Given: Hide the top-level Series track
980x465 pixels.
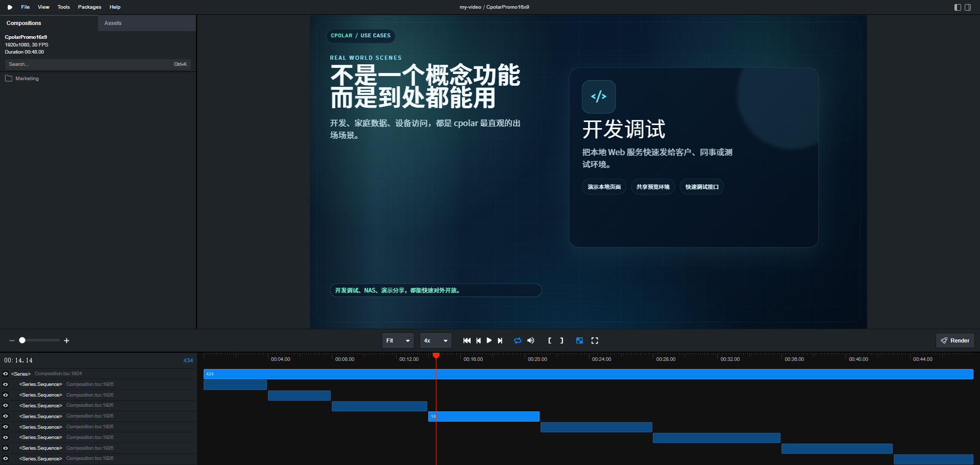Looking at the screenshot, I should (6, 374).
